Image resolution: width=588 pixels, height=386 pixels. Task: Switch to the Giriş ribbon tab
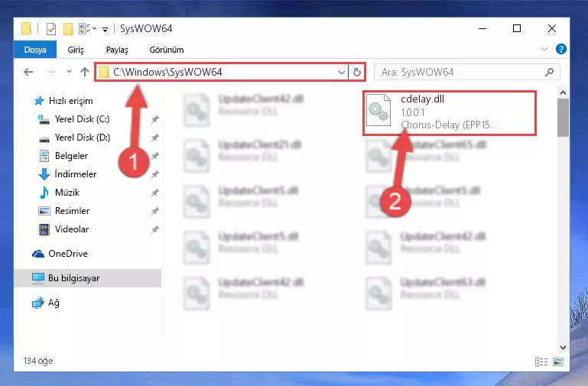(76, 50)
